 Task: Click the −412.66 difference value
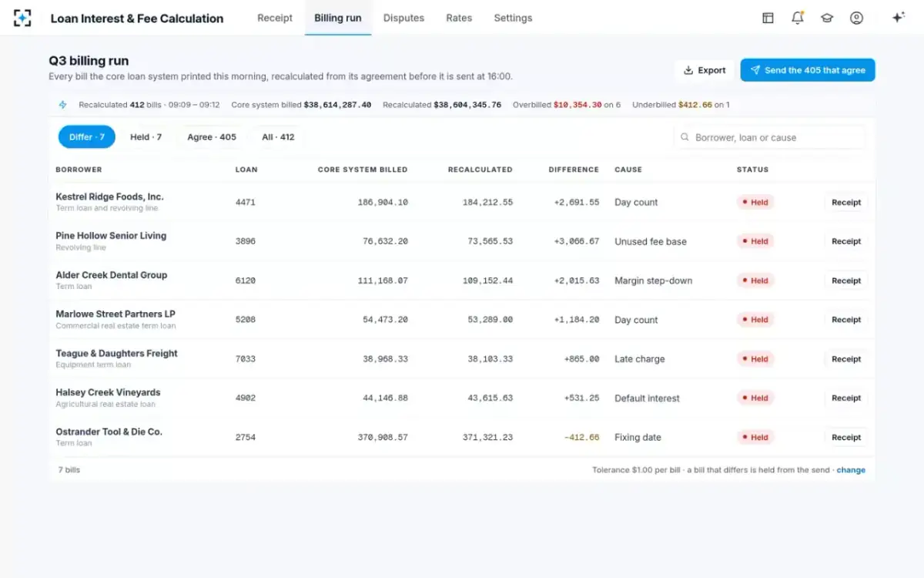581,438
